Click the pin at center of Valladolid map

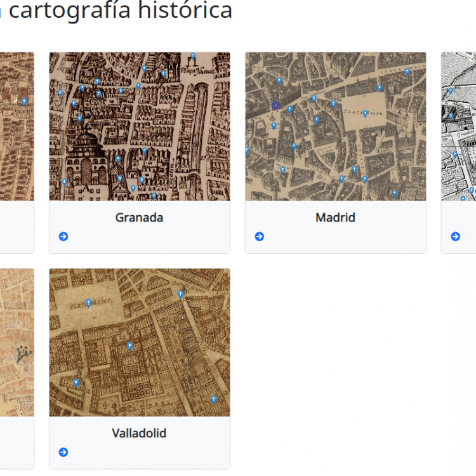pyautogui.click(x=130, y=347)
